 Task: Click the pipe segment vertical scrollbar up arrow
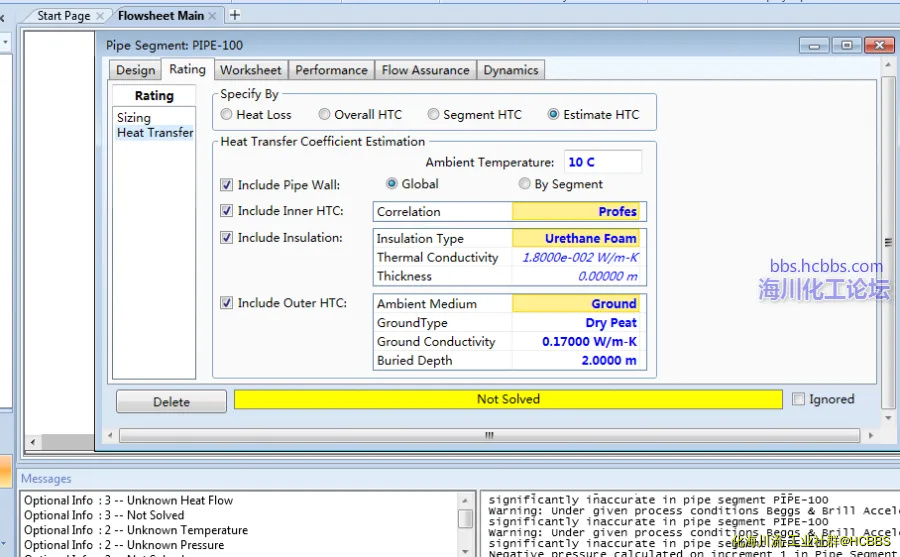click(x=889, y=65)
